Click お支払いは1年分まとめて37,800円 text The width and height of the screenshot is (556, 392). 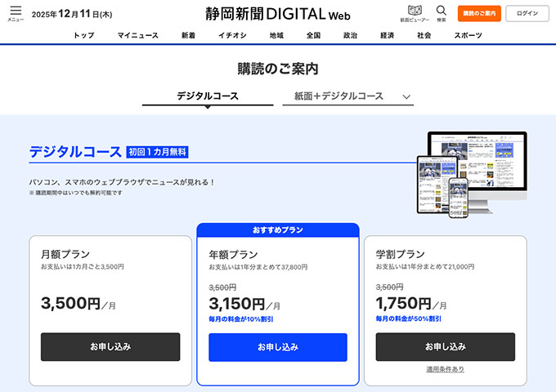258,267
